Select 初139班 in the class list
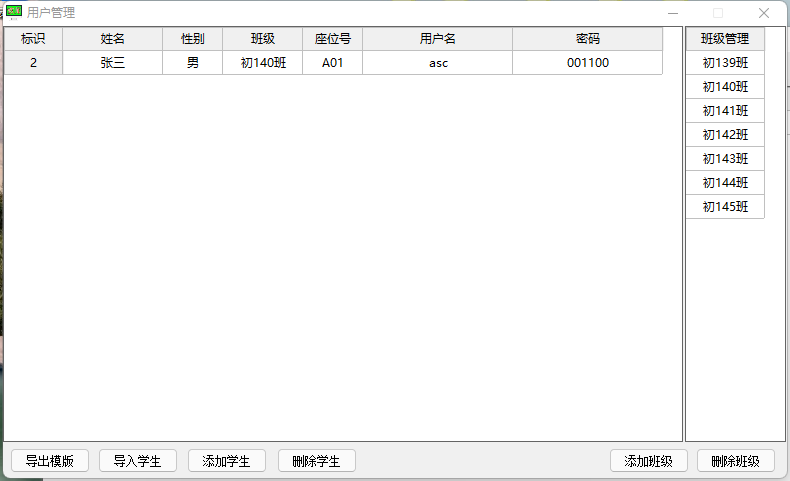Screen dimensions: 790x481 (725, 62)
